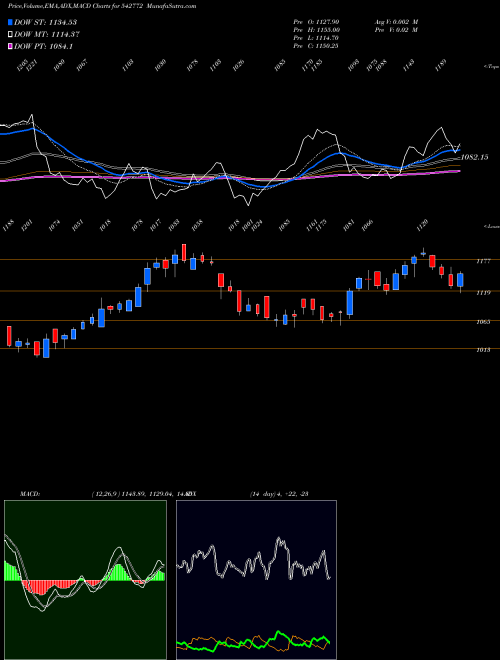Click the 1082.15 EMA price label
500x660 pixels.
coord(474,157)
